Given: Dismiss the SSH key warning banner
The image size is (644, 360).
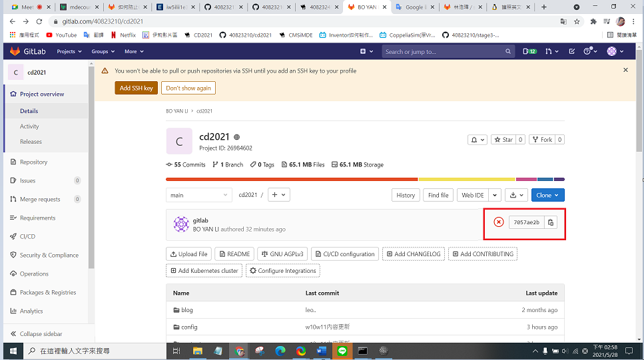Looking at the screenshot, I should coord(625,70).
